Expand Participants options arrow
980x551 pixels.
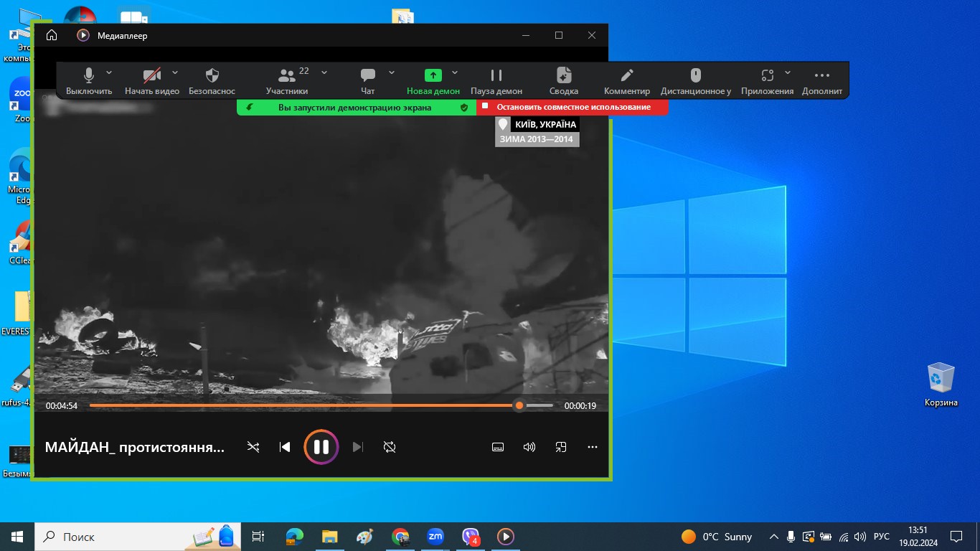pos(324,72)
